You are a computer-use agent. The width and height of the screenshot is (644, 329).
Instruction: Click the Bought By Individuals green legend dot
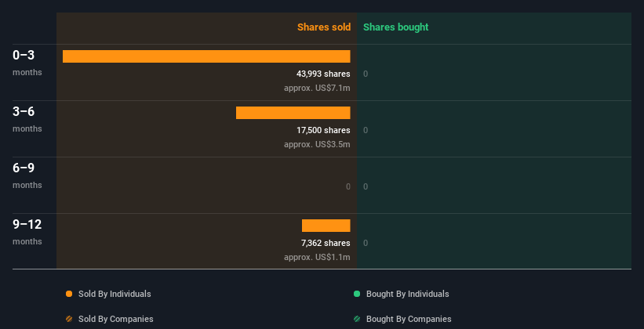point(357,294)
